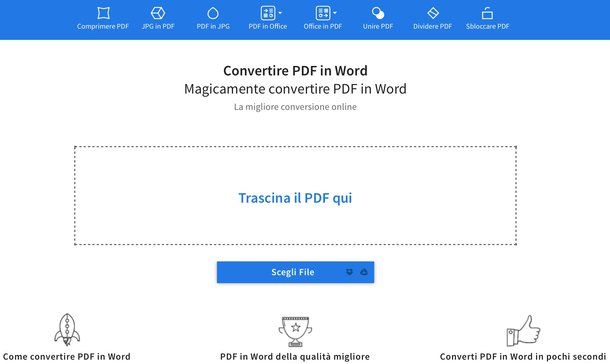610x364 pixels.
Task: Select the PDF in JPG droplet icon
Action: pyautogui.click(x=213, y=13)
